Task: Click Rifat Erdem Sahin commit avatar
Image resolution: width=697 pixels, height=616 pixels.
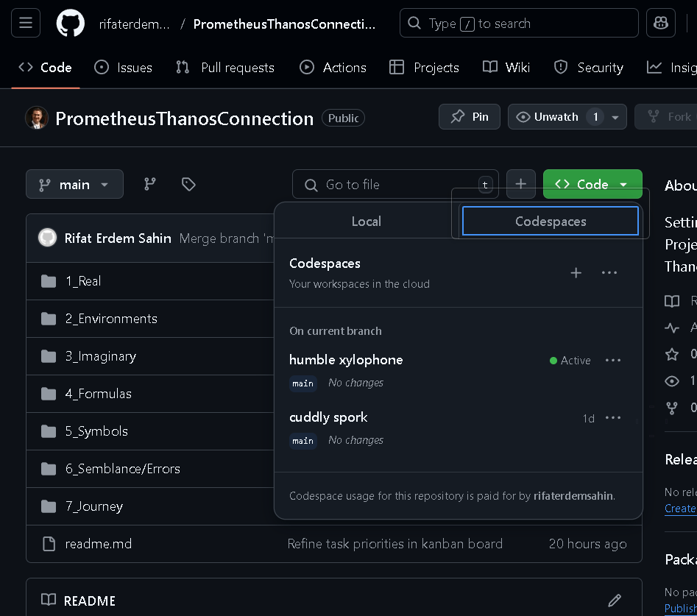Action: click(48, 238)
